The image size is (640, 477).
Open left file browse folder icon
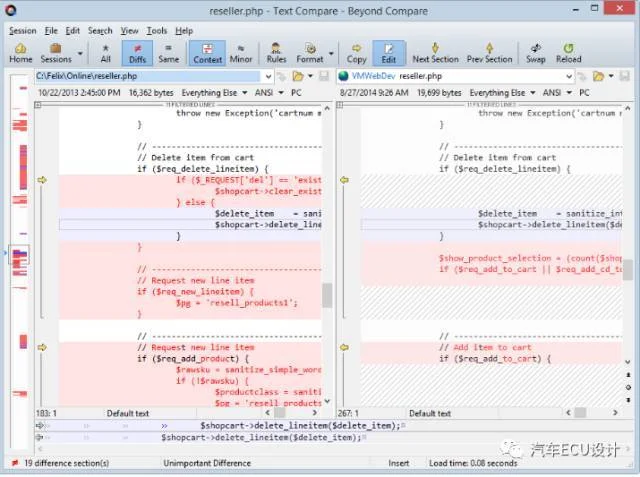(x=298, y=76)
